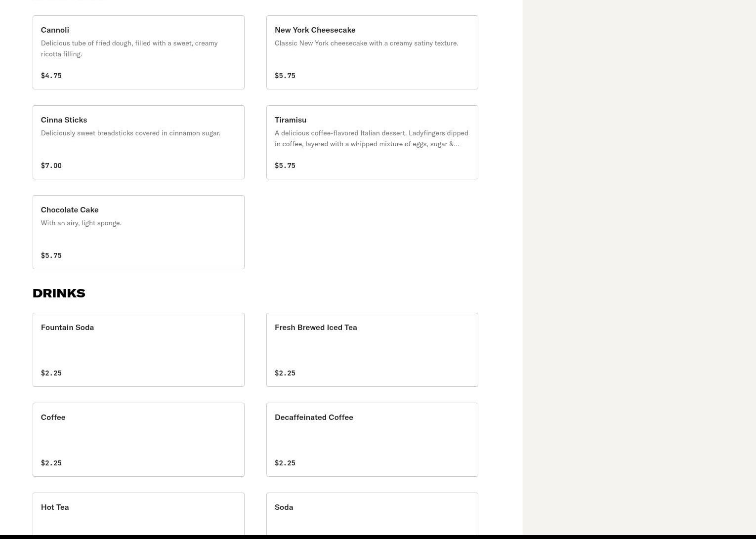Click the "A delicious coffee-flavored Italian dessert" description

pos(372,138)
